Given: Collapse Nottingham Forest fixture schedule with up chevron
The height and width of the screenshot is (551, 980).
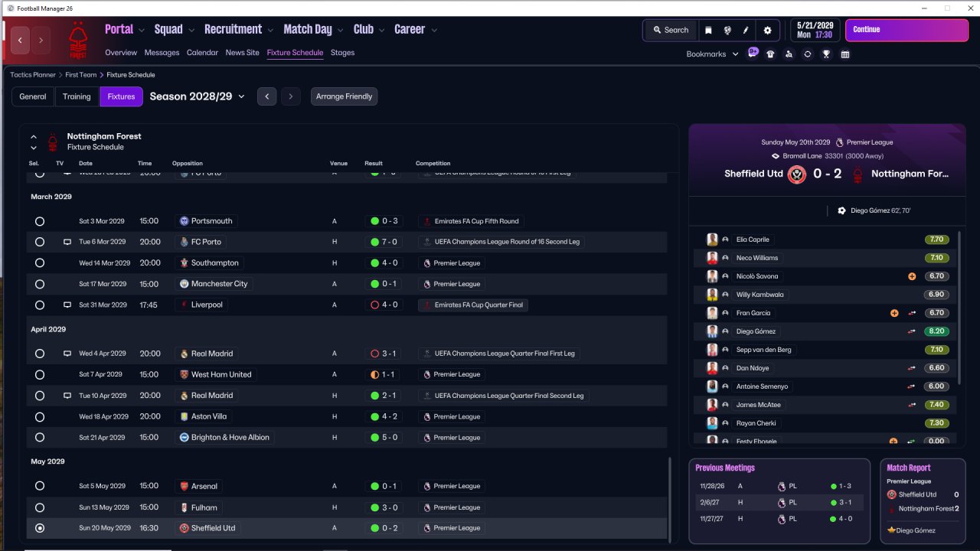Looking at the screenshot, I should click(34, 137).
